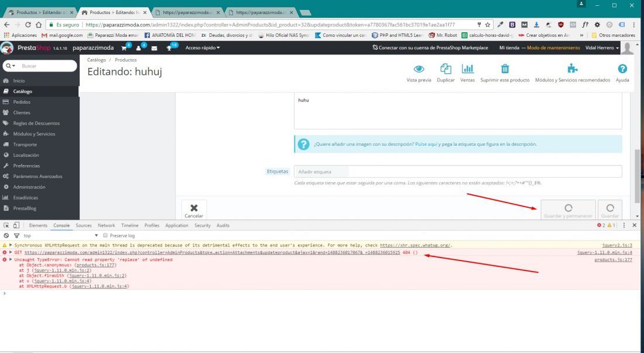The height and width of the screenshot is (353, 644).
Task: Open the DevTools three-dot menu
Action: 624,225
